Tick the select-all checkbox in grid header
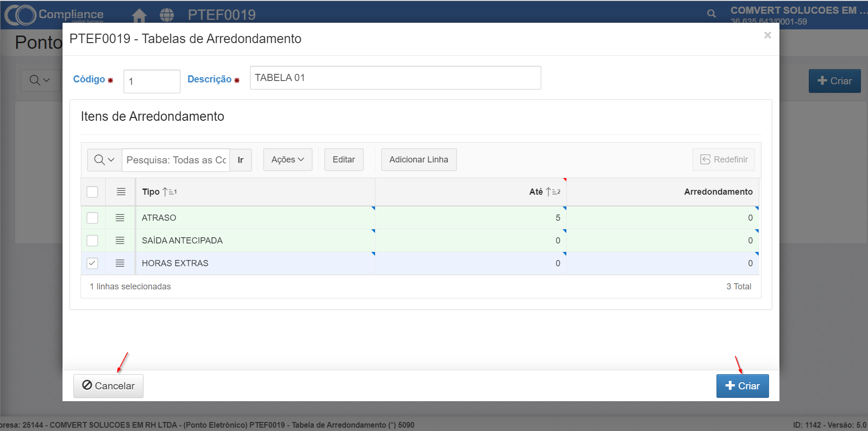Viewport: 868px width, 431px height. click(x=92, y=192)
